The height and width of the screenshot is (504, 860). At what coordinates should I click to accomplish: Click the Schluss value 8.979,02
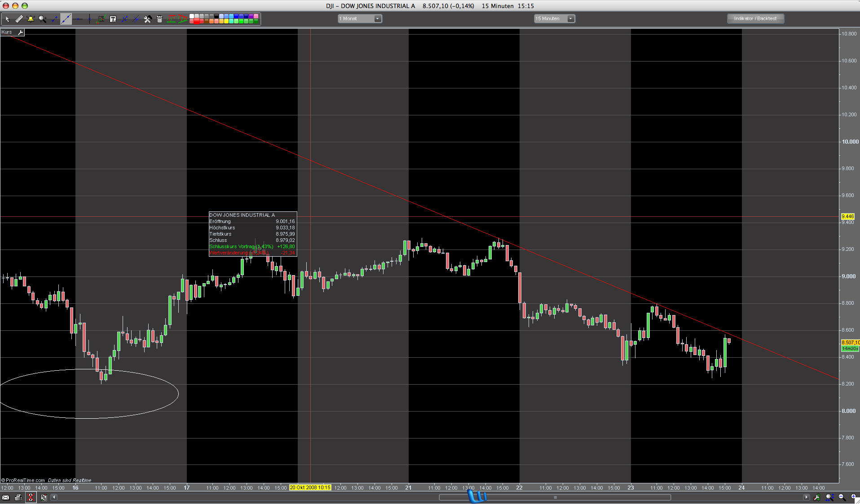point(285,240)
